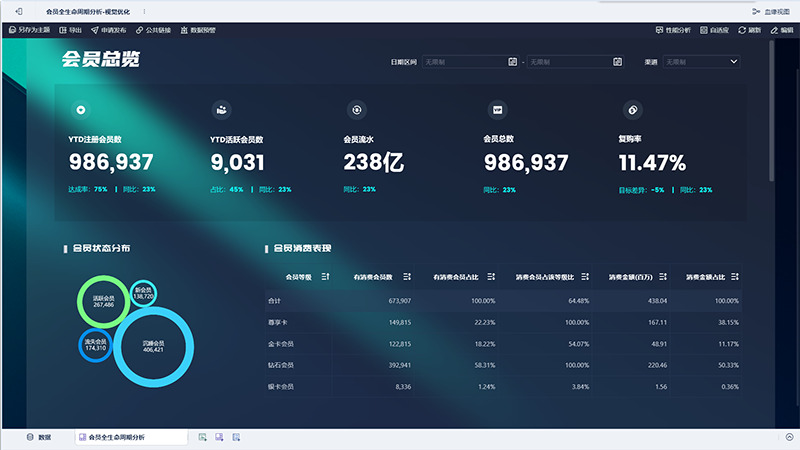Expand the 渠道 channel dropdown
This screenshot has height=450, width=800.
[x=702, y=62]
